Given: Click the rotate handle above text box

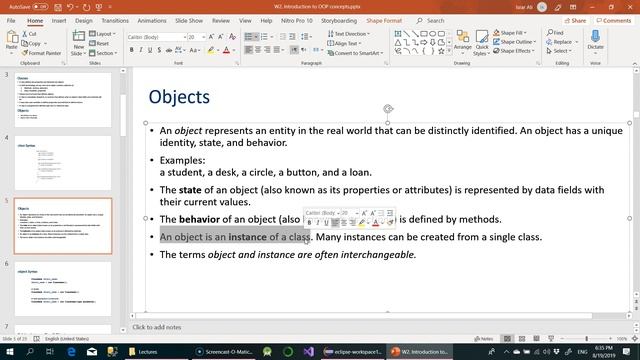Looking at the screenshot, I should pos(388,109).
